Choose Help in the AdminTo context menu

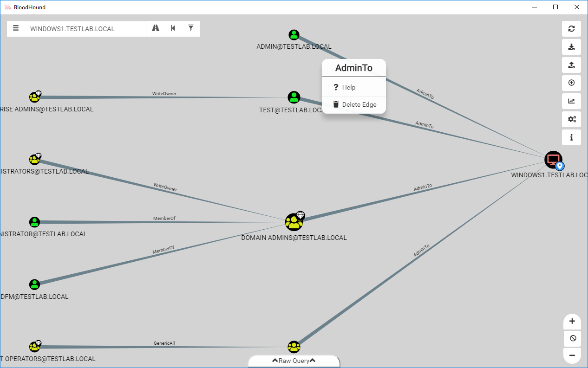(354, 87)
